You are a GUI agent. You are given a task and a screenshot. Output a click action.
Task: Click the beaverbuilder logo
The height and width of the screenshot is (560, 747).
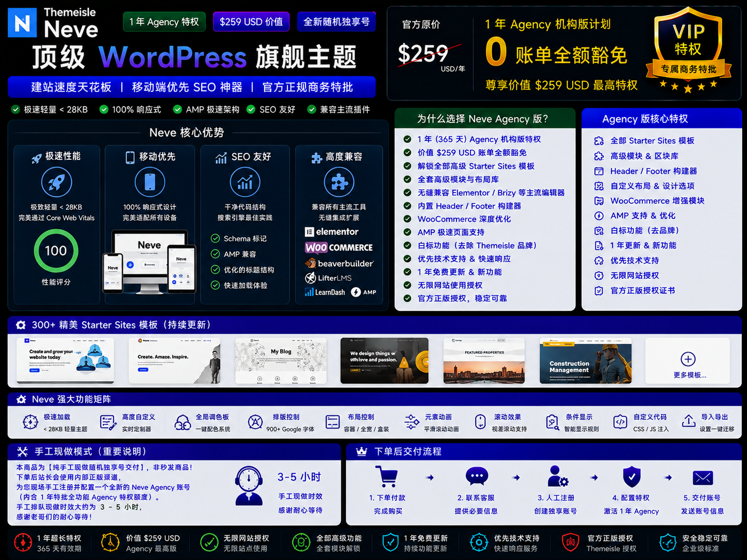pyautogui.click(x=339, y=263)
